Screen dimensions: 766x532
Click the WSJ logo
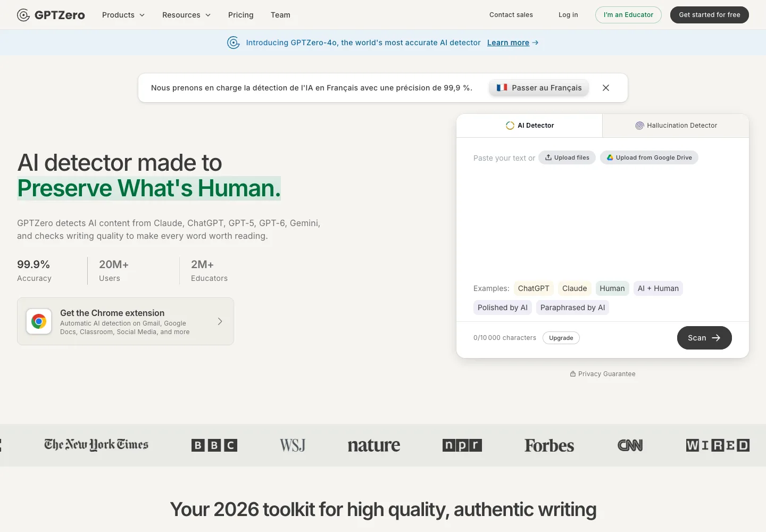293,445
